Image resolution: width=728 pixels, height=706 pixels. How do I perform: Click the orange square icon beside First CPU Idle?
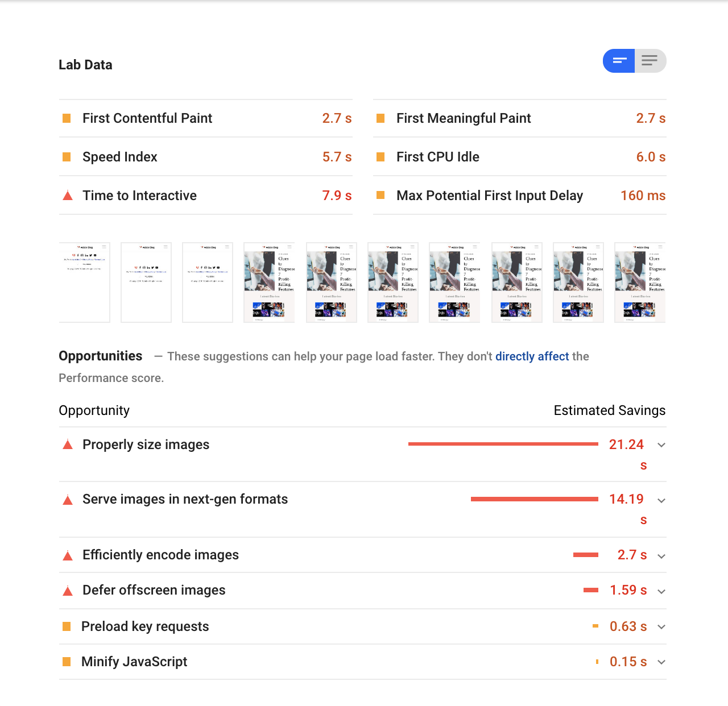[x=380, y=157]
